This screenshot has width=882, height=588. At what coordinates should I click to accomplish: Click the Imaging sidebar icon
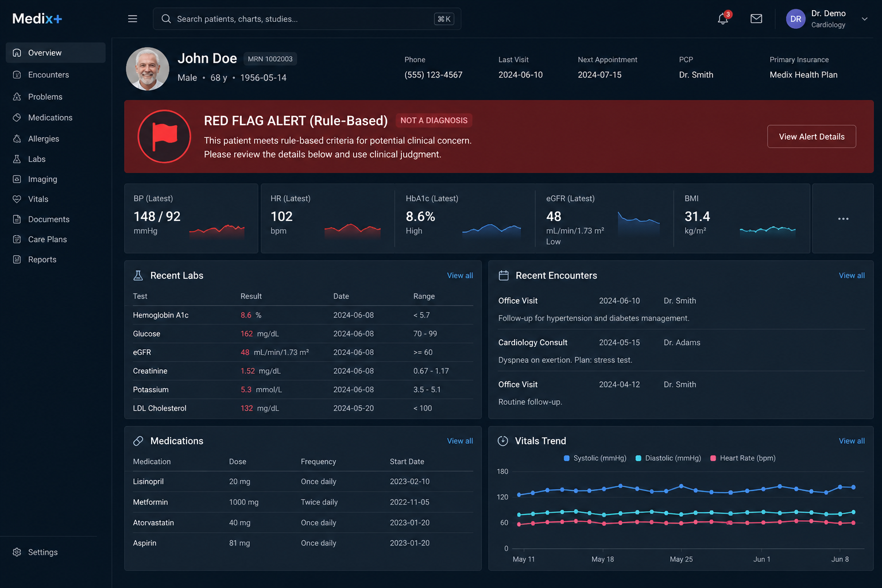[17, 179]
